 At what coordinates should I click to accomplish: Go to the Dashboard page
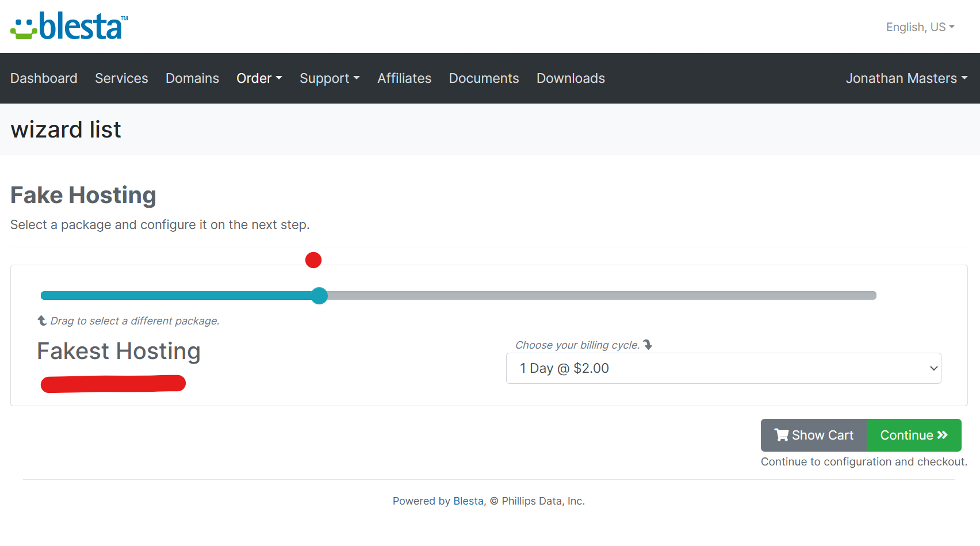tap(44, 78)
